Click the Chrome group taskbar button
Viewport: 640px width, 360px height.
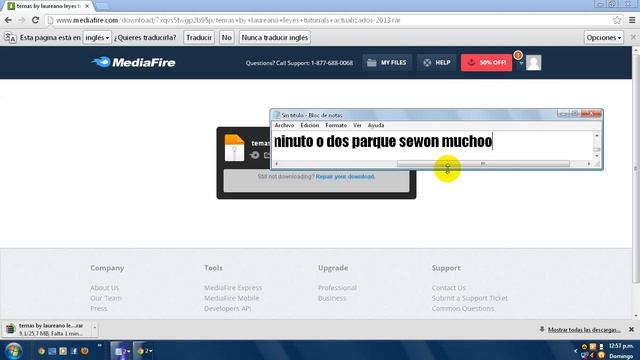pyautogui.click(x=143, y=351)
